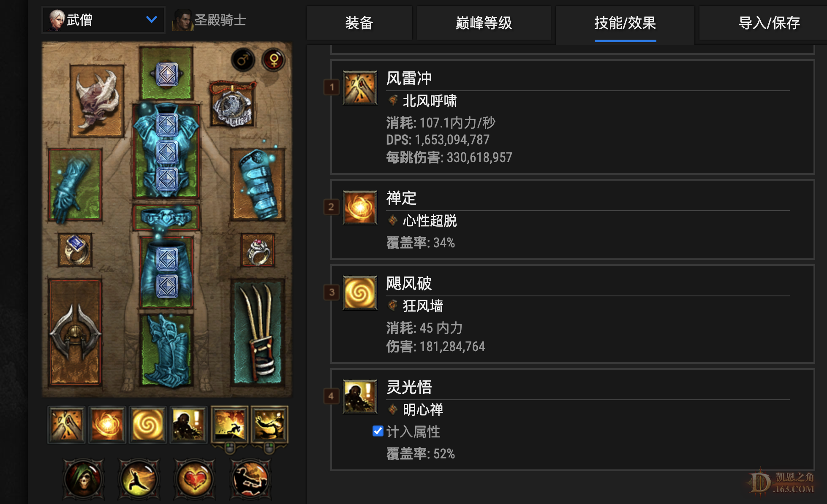Choose the male gender button
Viewport: 827px width, 504px height.
243,60
